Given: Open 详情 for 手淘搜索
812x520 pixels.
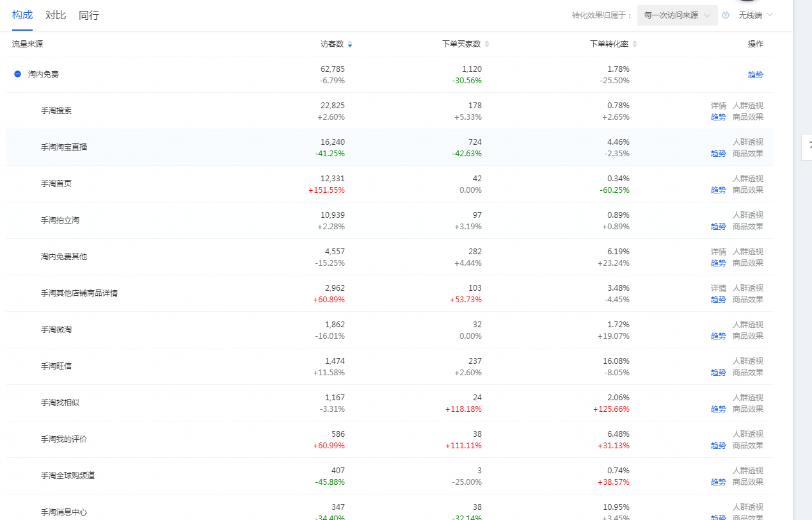Looking at the screenshot, I should [719, 105].
